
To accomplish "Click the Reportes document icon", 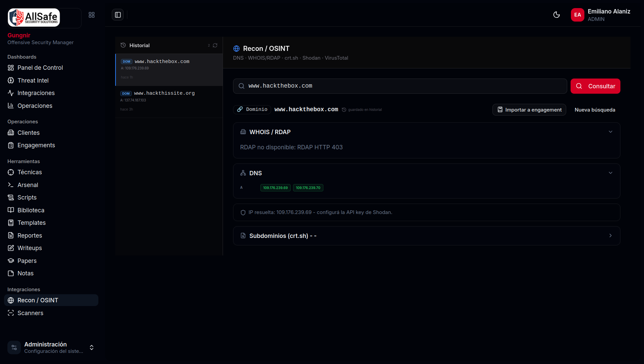I will point(11,236).
